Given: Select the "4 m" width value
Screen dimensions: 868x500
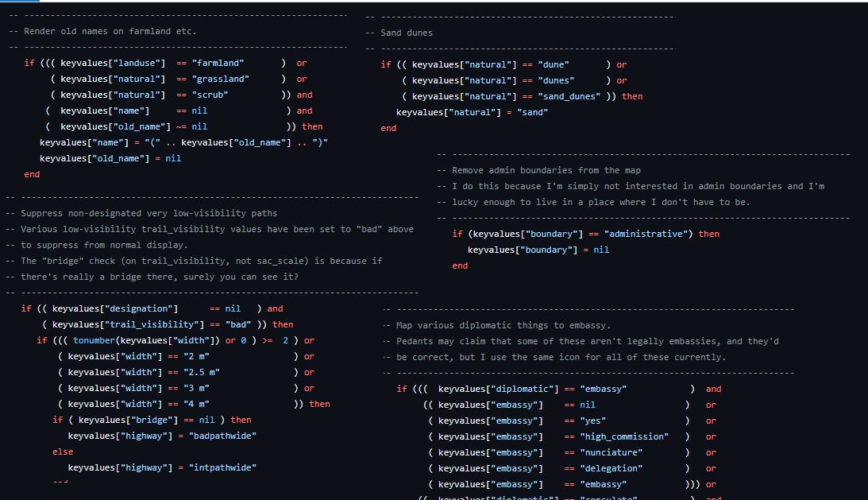Looking at the screenshot, I should 196,404.
